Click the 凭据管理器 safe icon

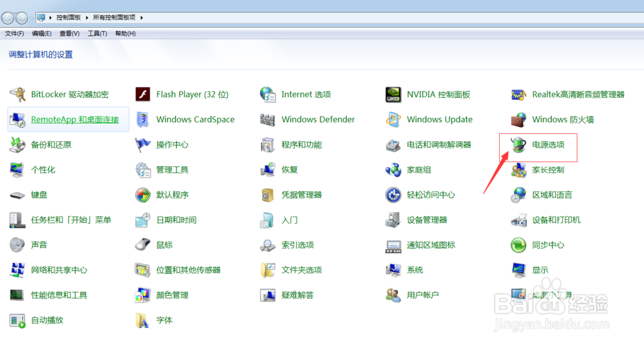pyautogui.click(x=268, y=195)
